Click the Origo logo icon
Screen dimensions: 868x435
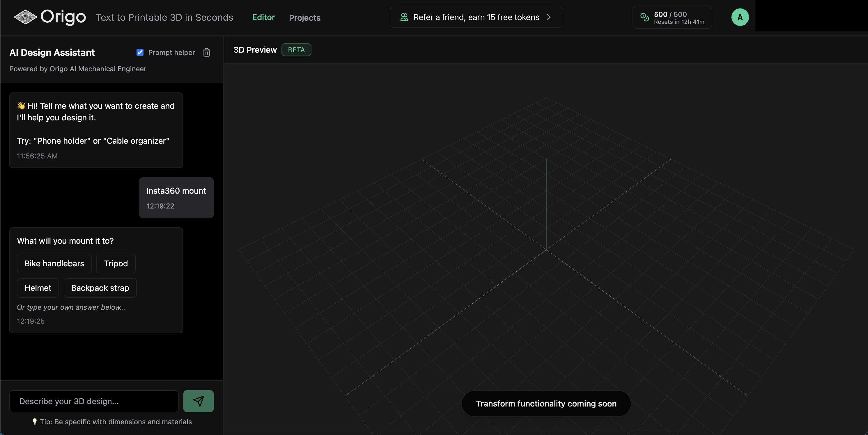coord(25,17)
